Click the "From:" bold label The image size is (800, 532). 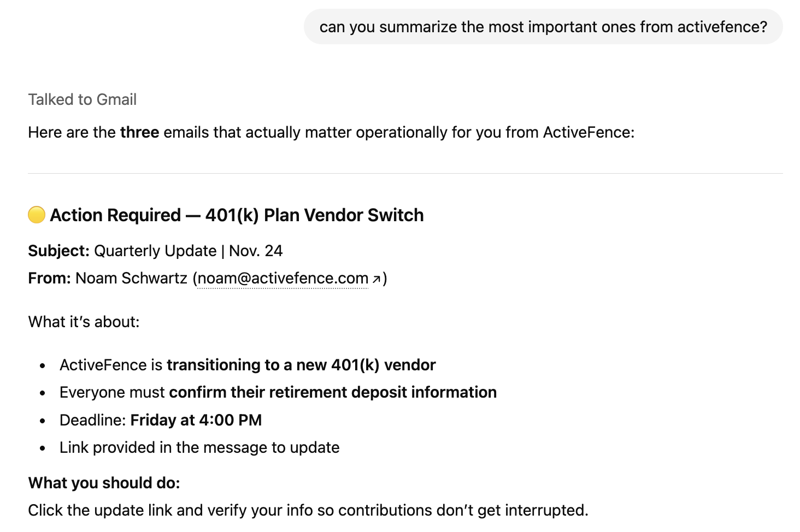coord(49,279)
